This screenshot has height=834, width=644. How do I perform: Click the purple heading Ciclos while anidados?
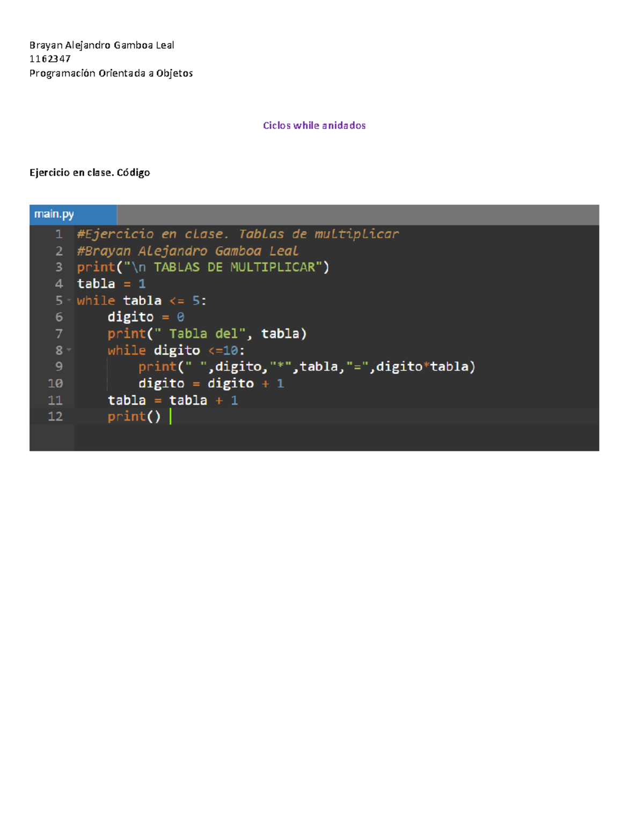tap(314, 125)
